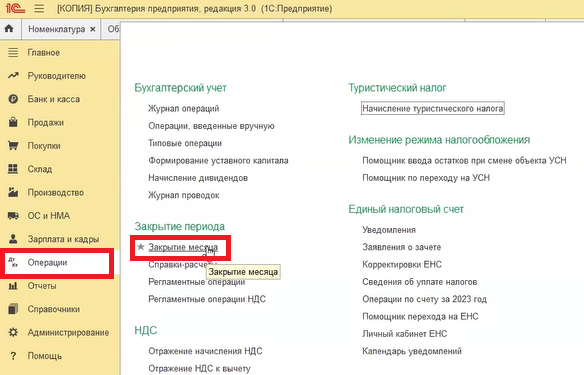Open the Руководителю section
Screen dimensions: 584x375
click(57, 76)
